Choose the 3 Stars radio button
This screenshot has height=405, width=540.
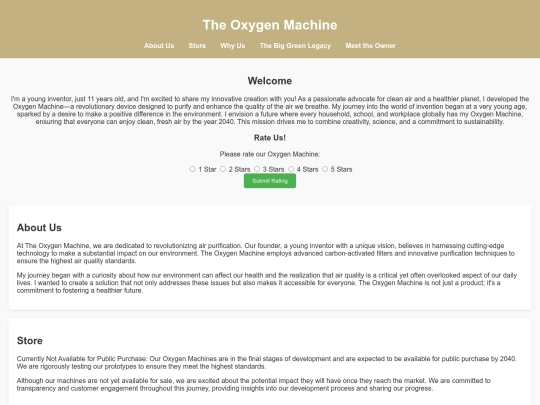(257, 169)
